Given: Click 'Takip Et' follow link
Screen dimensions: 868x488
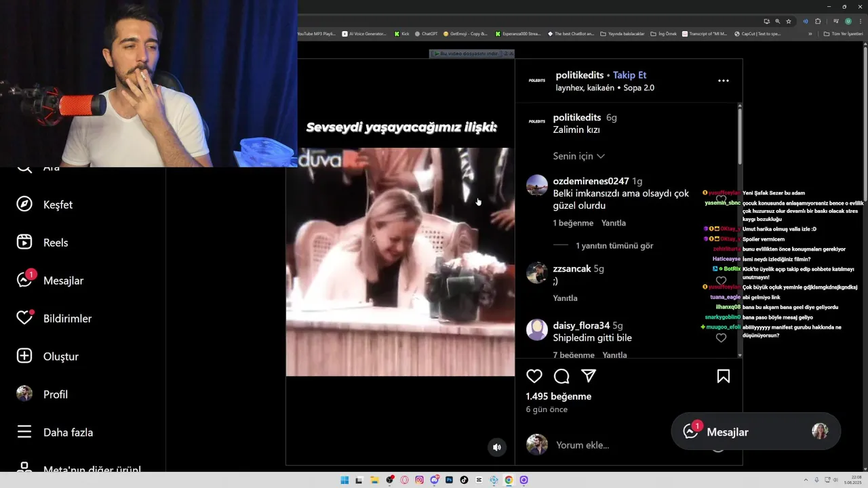Looking at the screenshot, I should tap(629, 75).
